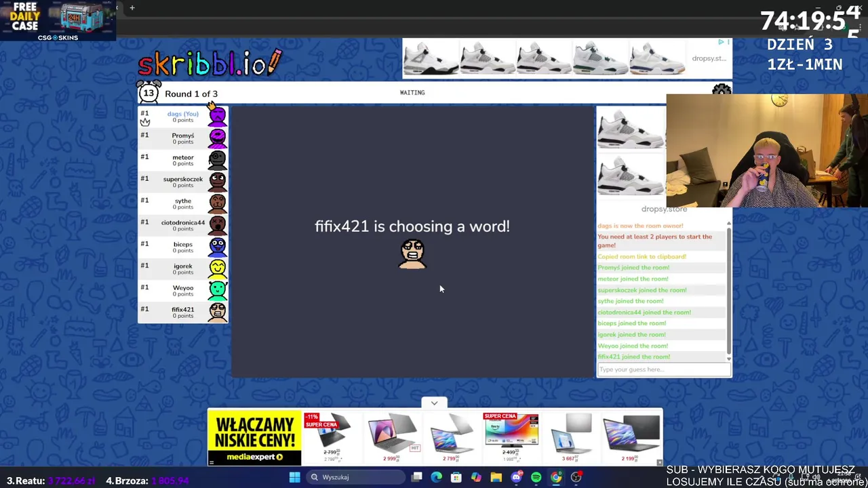The width and height of the screenshot is (868, 488).
Task: Open Microsoft Store from taskbar
Action: (456, 477)
